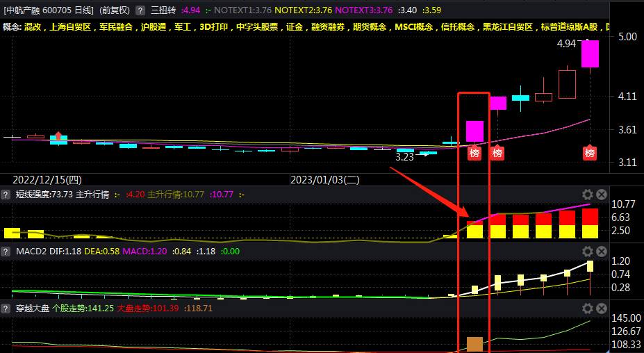Click the orange bar in 穿越大盘 panel
The width and height of the screenshot is (644, 353).
click(474, 345)
